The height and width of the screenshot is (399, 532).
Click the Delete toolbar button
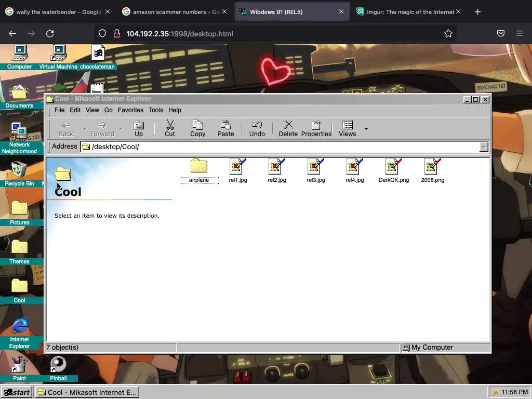tap(288, 129)
